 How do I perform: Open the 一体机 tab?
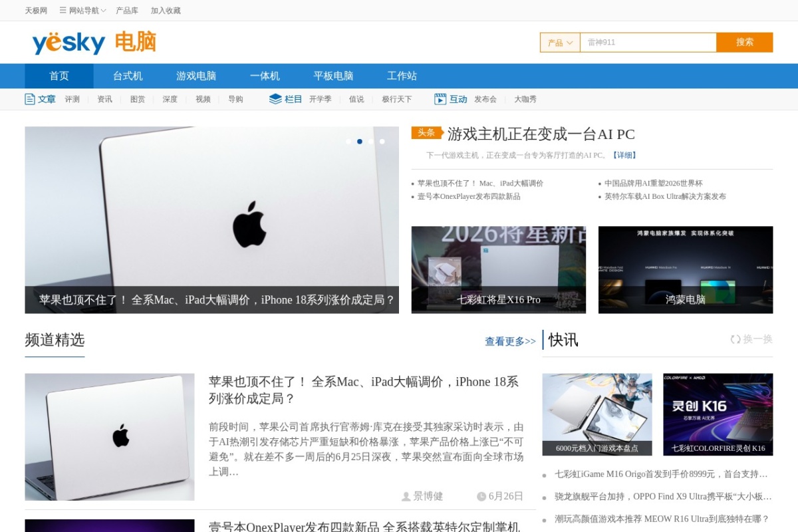265,76
